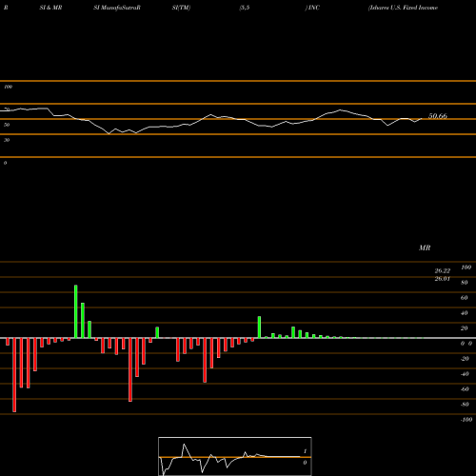476x476 pixels.
Task: Click the Ishares U.S. Fixed Income title text
Action: click(x=403, y=8)
